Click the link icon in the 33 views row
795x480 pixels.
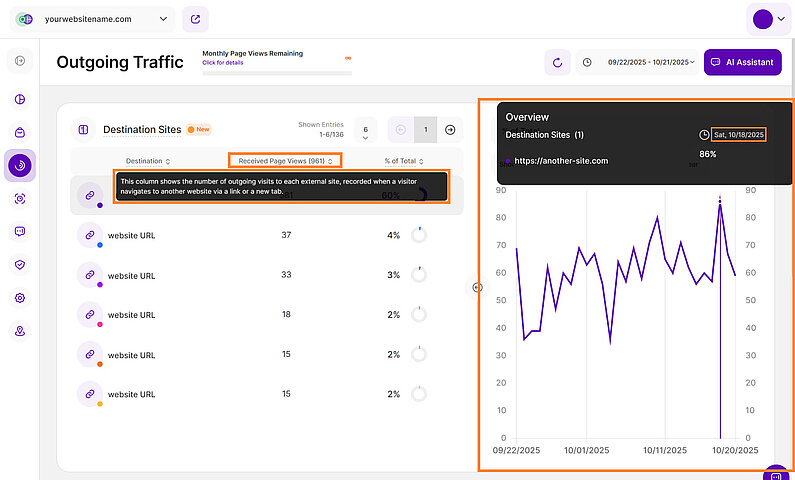[x=89, y=274]
